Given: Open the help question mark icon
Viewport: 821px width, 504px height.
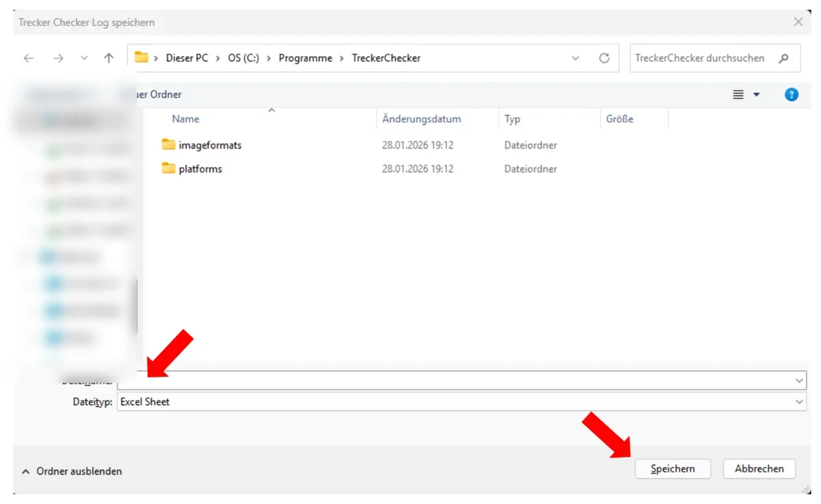Looking at the screenshot, I should (x=792, y=95).
